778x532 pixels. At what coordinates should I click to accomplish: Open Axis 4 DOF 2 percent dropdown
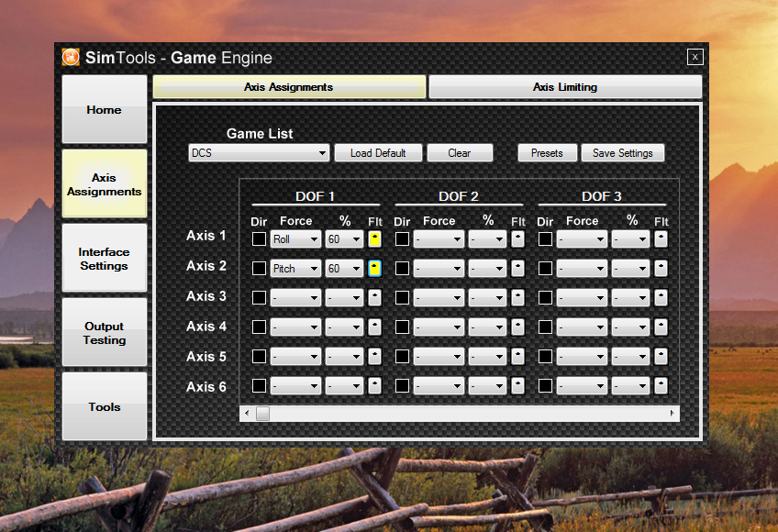point(487,327)
